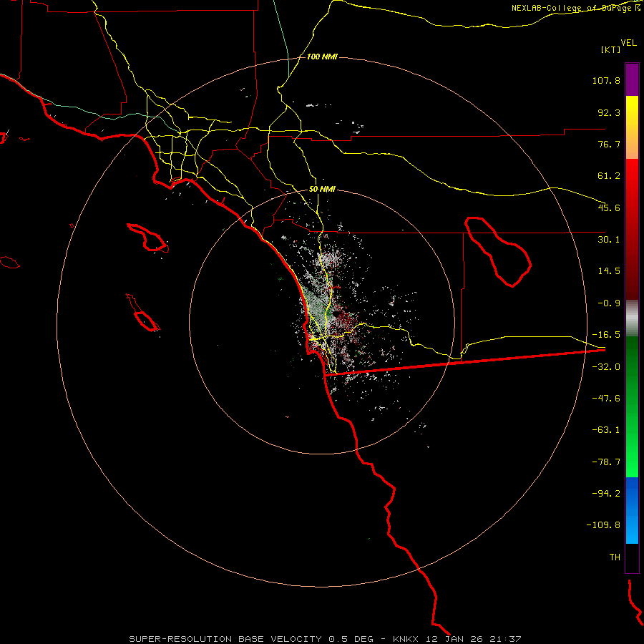This screenshot has width=644, height=644.
Task: Click the TH threshold label
Action: (615, 557)
